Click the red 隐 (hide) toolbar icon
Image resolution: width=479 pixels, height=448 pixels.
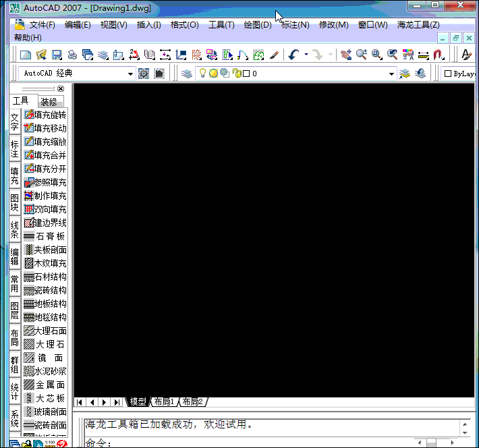pyautogui.click(x=196, y=55)
